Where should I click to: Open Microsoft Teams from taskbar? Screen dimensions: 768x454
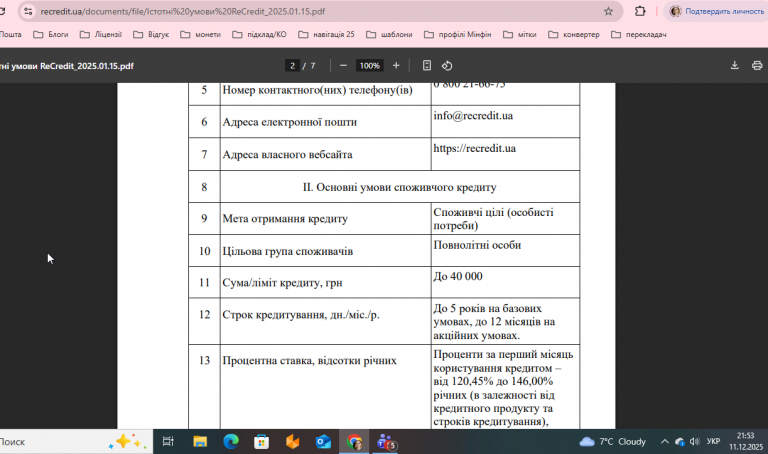click(x=385, y=442)
